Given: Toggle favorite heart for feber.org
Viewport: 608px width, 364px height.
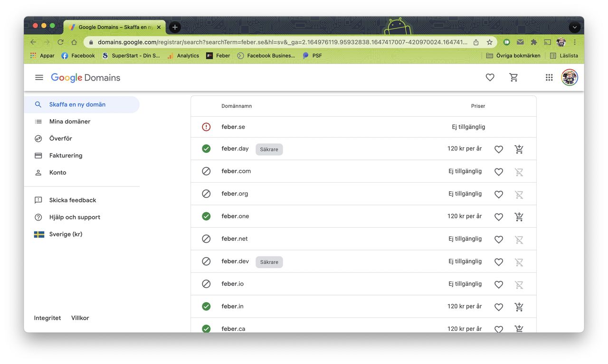Looking at the screenshot, I should tap(498, 194).
